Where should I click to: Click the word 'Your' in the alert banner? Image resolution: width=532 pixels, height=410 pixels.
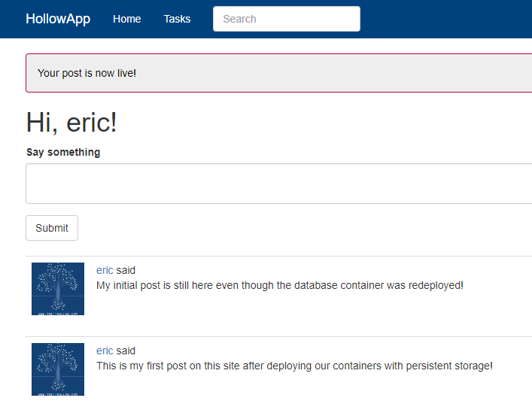point(48,73)
